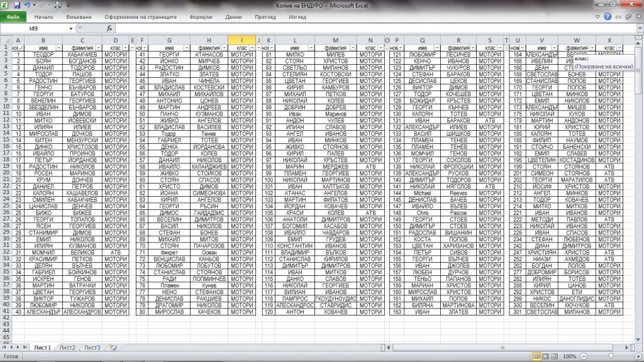Screen dimensions: 644x362
Task: Click workbook window minimize icon
Action: 618,17
